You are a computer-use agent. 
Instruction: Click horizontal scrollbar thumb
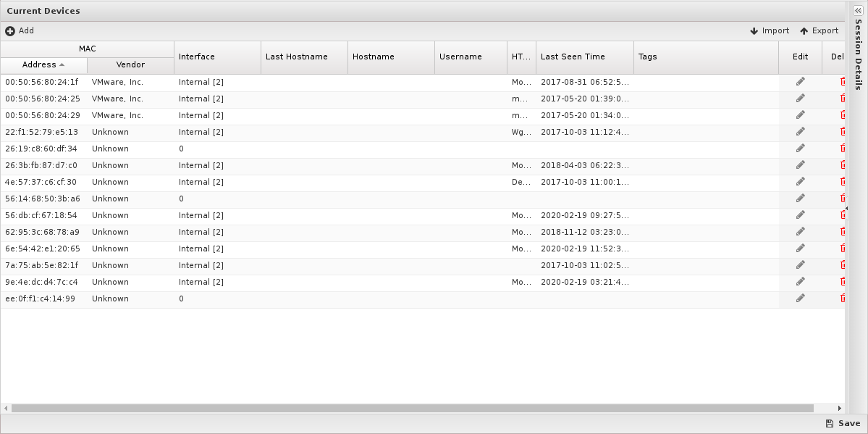pyautogui.click(x=413, y=409)
